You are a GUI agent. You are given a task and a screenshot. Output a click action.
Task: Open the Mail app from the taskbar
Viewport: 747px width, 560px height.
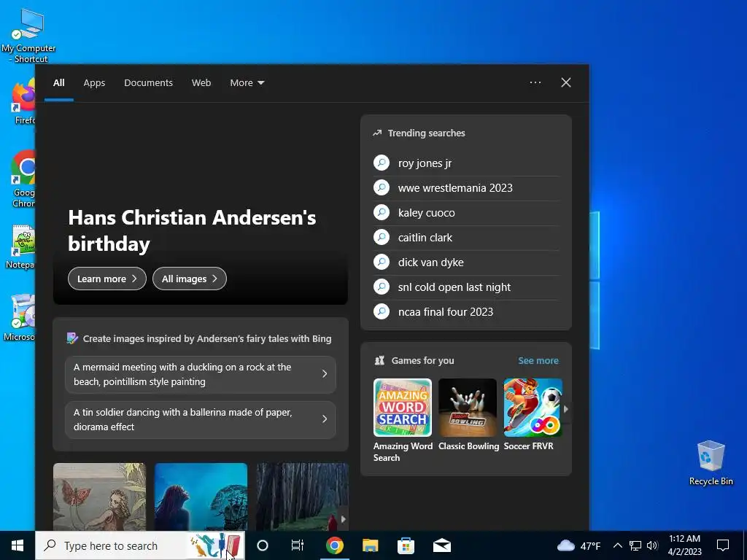(441, 545)
